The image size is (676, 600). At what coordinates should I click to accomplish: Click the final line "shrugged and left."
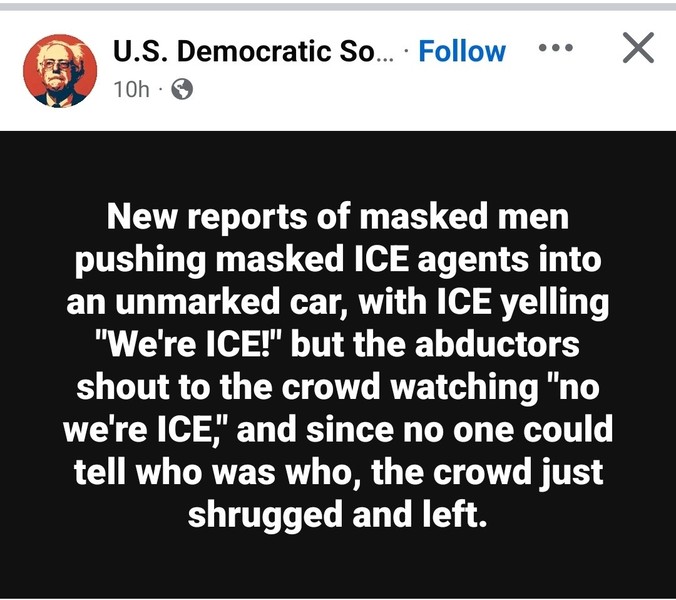pos(338,515)
